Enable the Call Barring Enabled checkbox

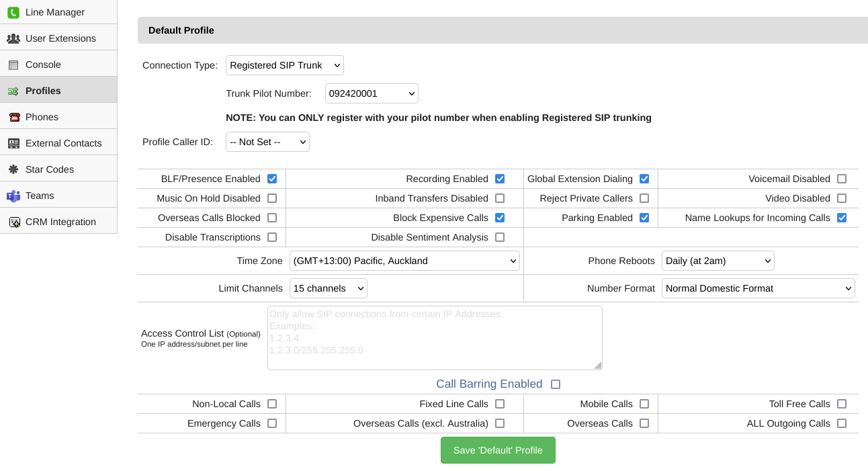click(556, 384)
